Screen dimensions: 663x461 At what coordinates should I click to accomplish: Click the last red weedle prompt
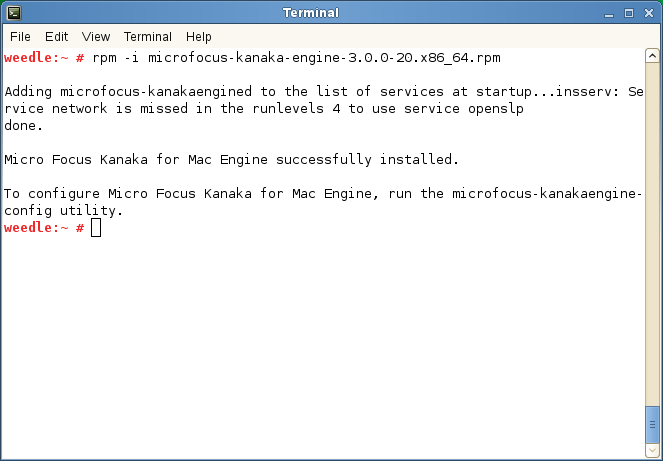[44, 228]
